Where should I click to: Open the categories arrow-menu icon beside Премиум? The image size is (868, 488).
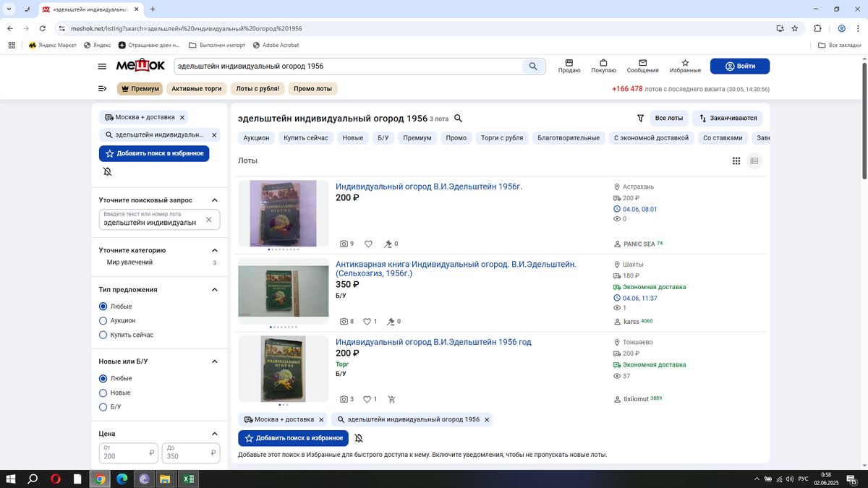pyautogui.click(x=102, y=89)
